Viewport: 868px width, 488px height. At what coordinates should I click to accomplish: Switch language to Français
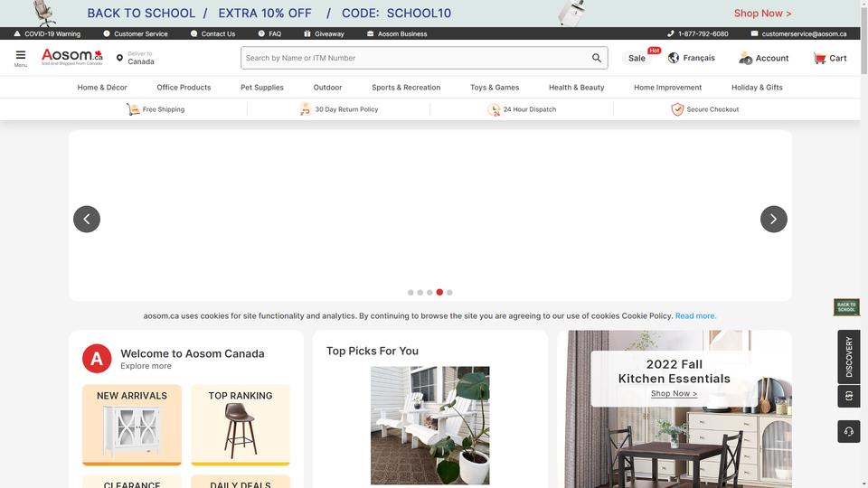(x=699, y=58)
